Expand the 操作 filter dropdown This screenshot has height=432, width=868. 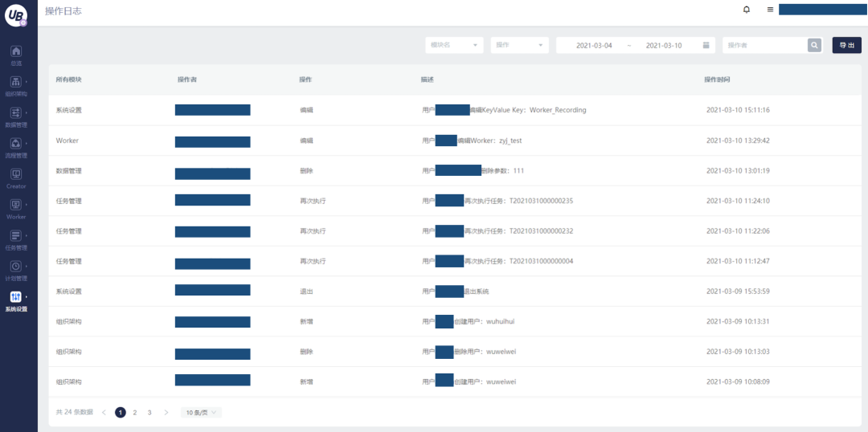pos(520,45)
